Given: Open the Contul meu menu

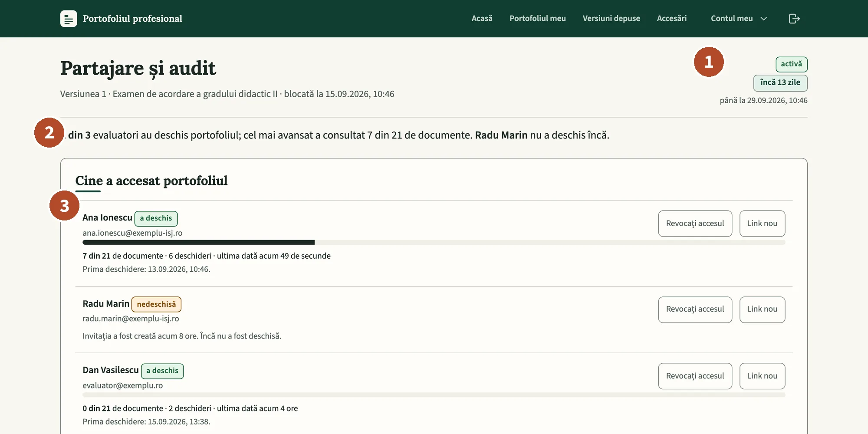Looking at the screenshot, I should pyautogui.click(x=739, y=19).
